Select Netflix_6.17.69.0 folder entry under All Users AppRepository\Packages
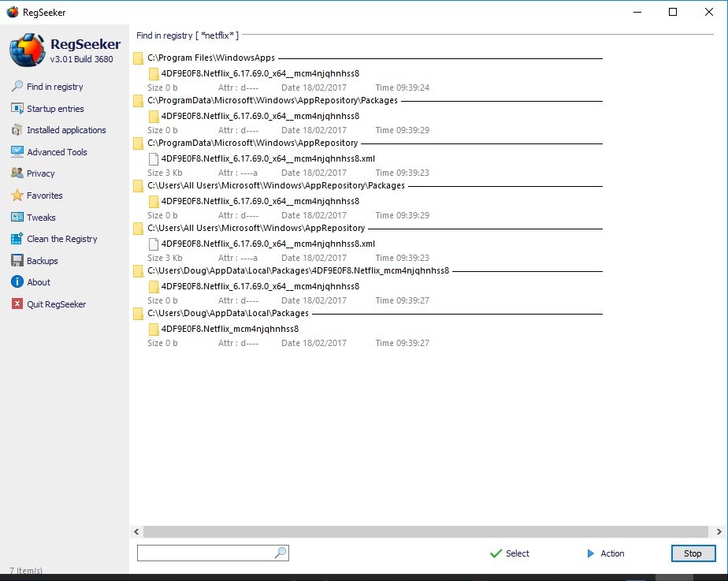Screen dimensions: 728x581 (x=260, y=201)
